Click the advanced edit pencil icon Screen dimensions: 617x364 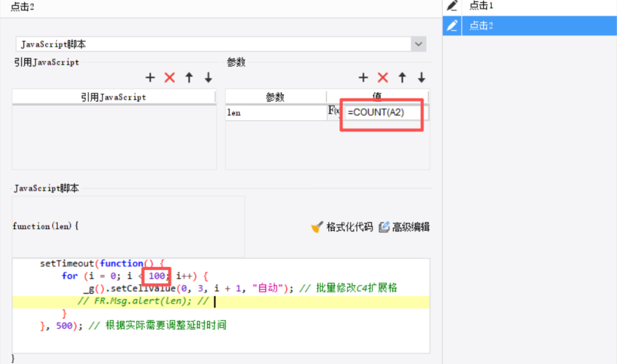[384, 227]
